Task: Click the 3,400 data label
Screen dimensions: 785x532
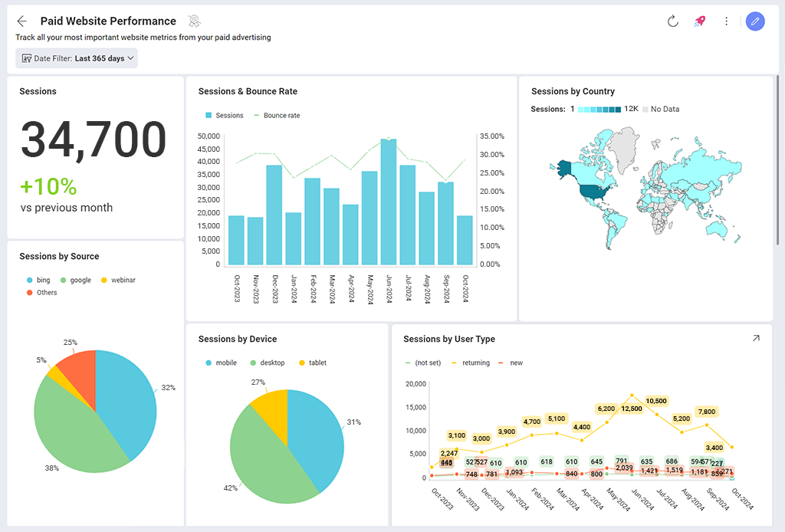Action: pyautogui.click(x=714, y=448)
